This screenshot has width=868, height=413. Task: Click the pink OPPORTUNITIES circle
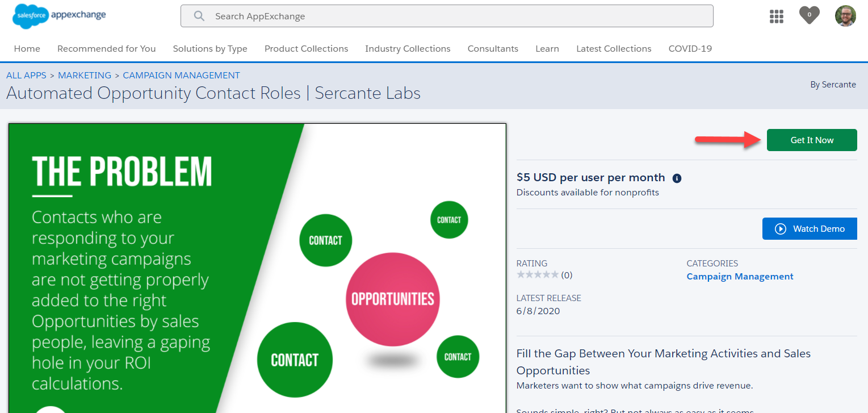(392, 299)
